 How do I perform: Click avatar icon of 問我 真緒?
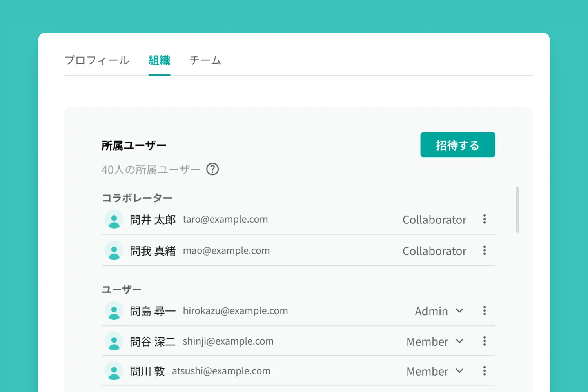(x=114, y=251)
